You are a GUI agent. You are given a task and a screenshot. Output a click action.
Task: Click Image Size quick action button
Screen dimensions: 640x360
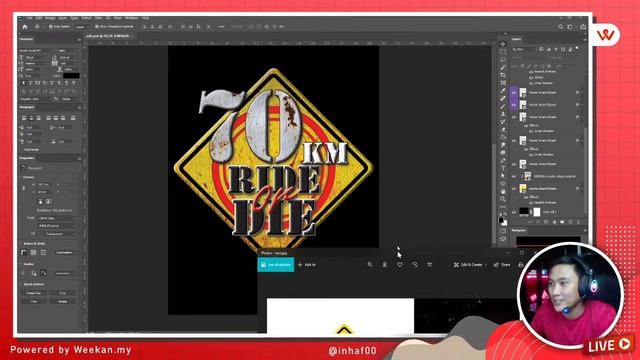click(x=34, y=293)
